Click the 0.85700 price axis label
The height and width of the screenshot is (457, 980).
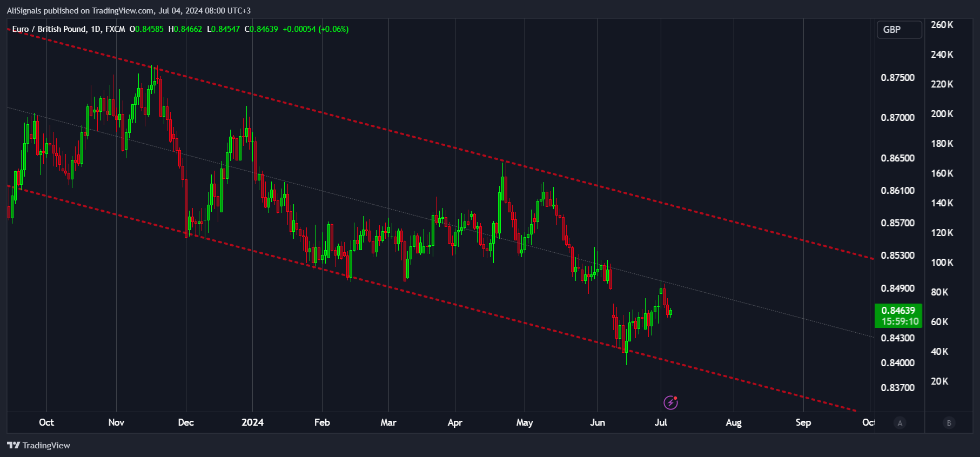coord(898,223)
